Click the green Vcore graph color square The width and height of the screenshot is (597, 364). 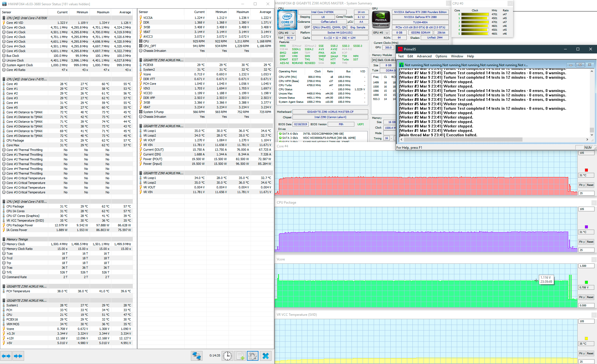point(586,282)
